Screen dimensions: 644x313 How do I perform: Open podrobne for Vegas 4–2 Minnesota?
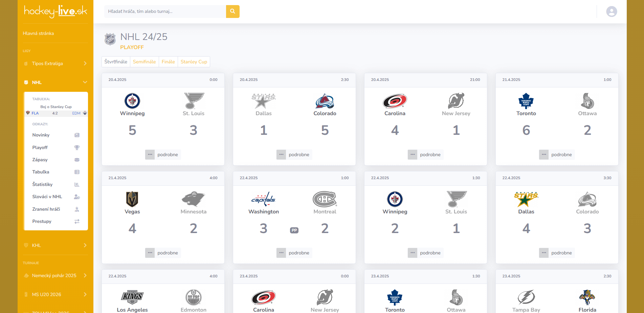pos(163,253)
